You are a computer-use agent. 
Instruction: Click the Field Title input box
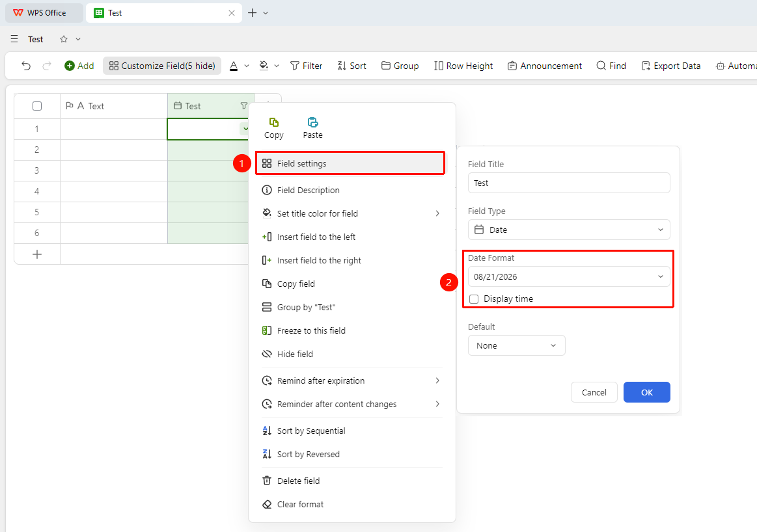pos(569,183)
